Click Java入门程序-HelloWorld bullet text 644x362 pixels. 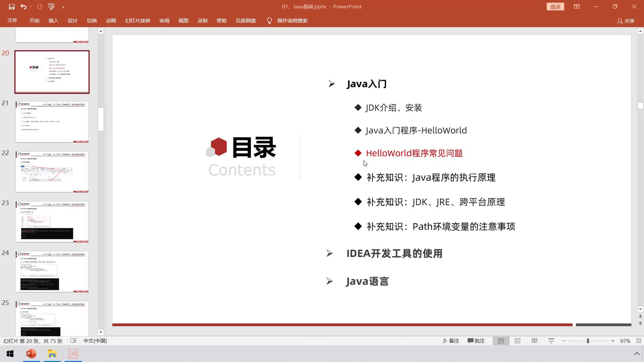tap(416, 130)
